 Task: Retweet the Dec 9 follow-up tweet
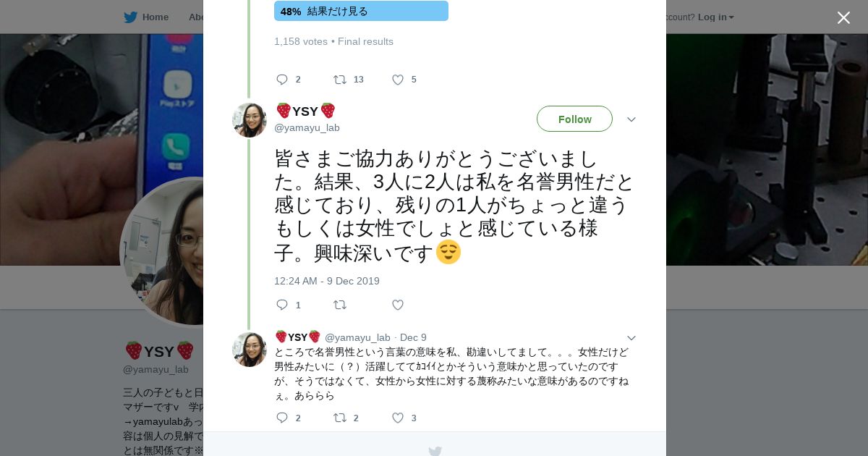(340, 418)
